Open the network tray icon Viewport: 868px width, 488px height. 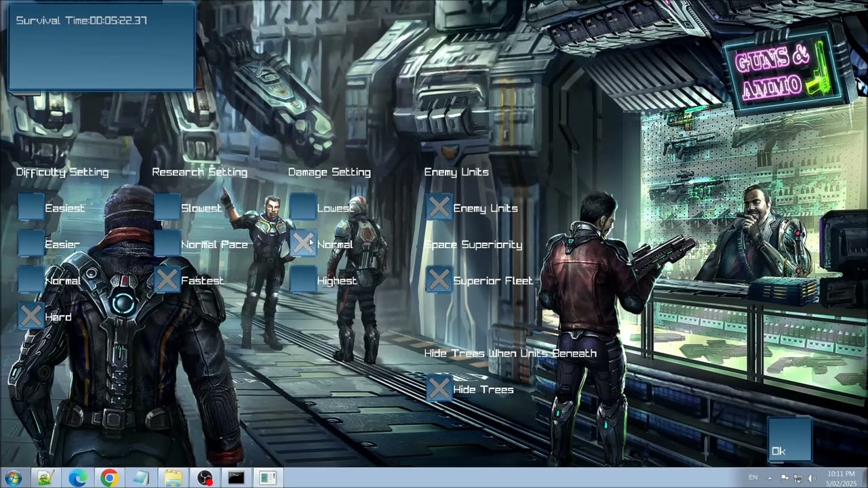798,478
